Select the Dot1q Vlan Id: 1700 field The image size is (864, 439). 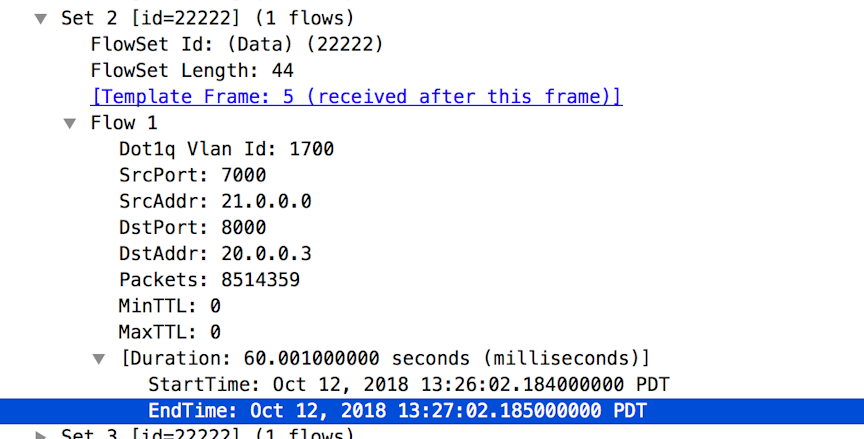(226, 149)
